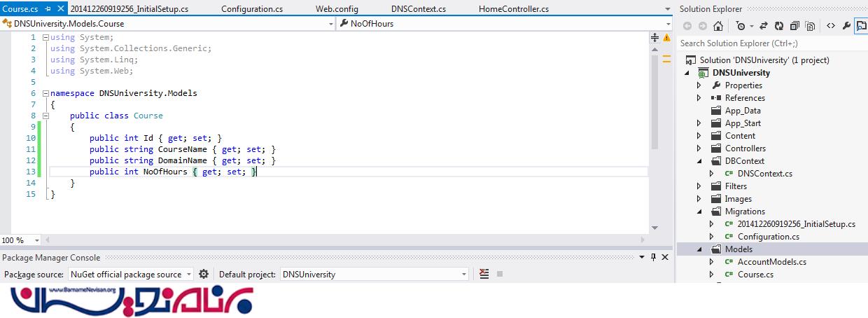Open the HomeController.cs tab
Image resolution: width=868 pixels, height=318 pixels.
point(514,9)
